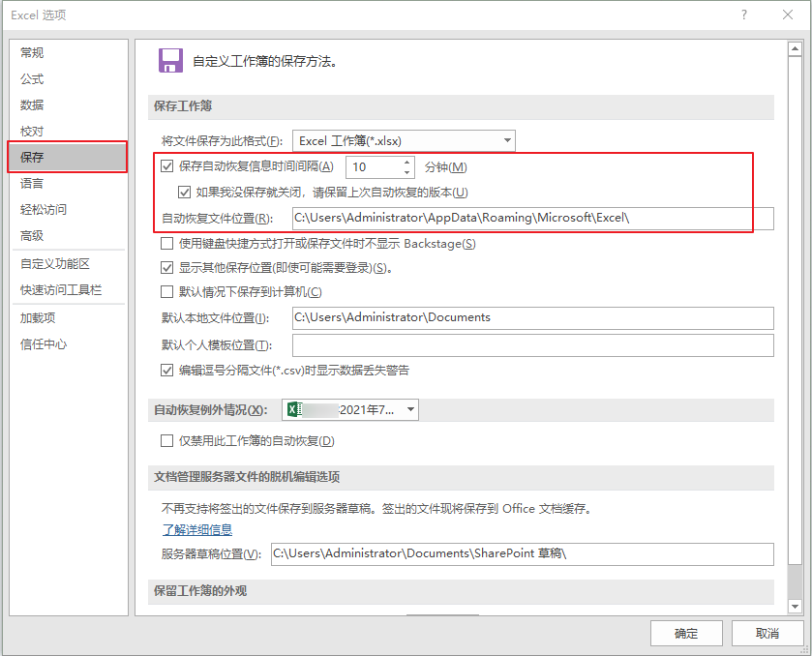Increase AutoRecover interval with up arrow

[x=407, y=162]
